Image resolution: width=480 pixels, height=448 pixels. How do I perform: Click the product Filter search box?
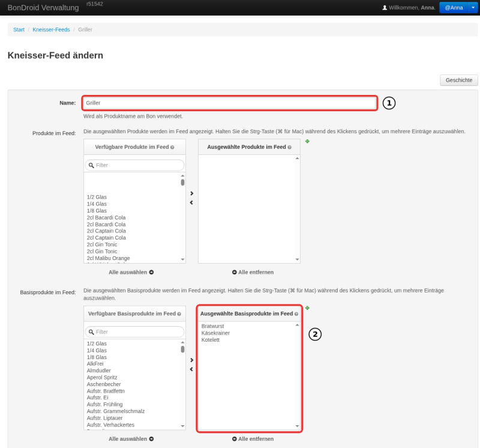134,165
